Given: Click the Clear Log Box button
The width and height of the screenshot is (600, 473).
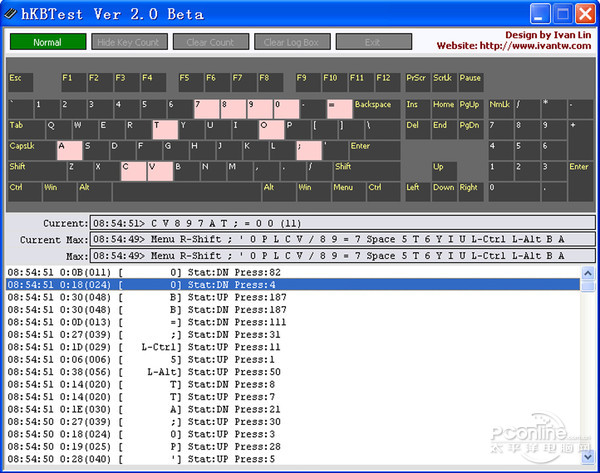Looking at the screenshot, I should coord(291,42).
